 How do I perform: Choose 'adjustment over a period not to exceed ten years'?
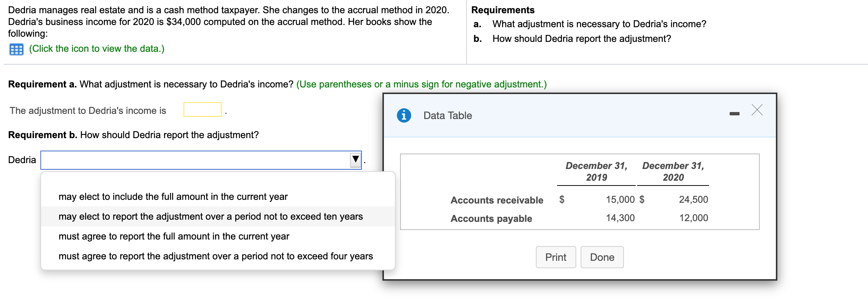coord(210,216)
